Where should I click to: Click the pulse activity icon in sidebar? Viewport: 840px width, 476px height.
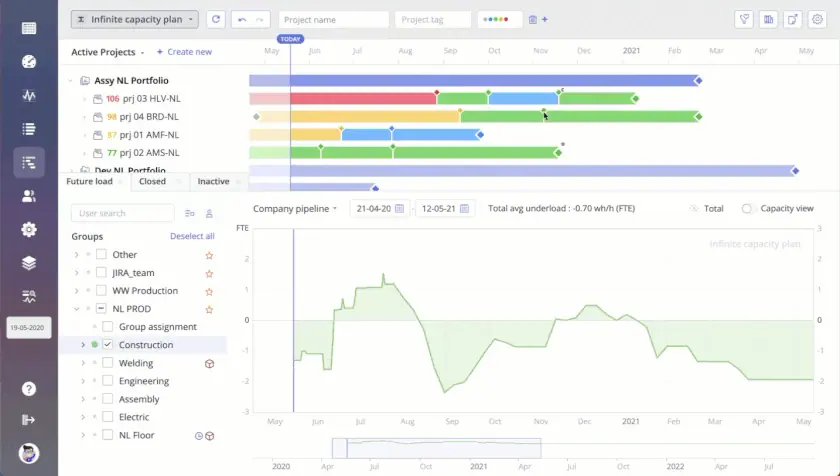pos(28,96)
